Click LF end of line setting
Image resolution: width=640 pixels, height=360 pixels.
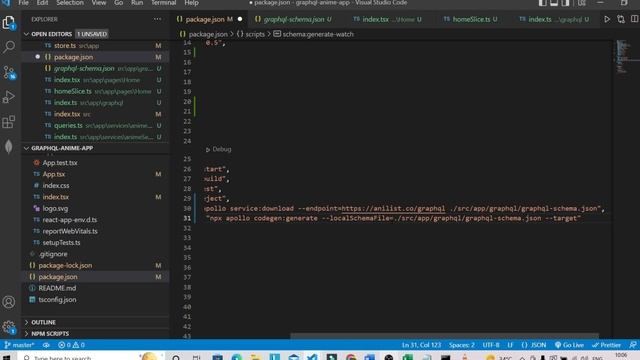click(x=510, y=345)
